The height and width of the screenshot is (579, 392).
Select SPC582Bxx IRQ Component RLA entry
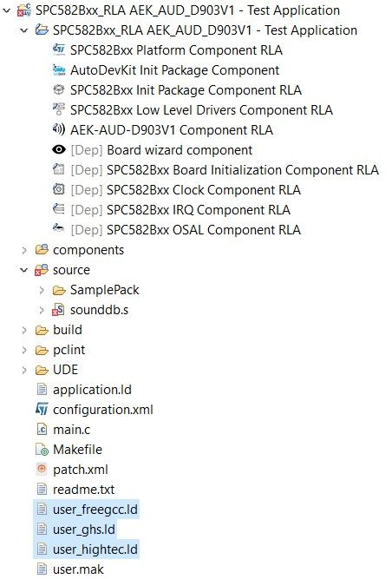pyautogui.click(x=199, y=210)
